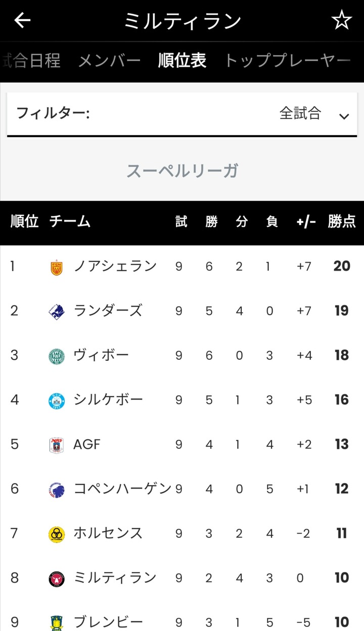Screen dimensions: 364x631
Task: Tap the コペンハーゲン club crest
Action: click(57, 489)
